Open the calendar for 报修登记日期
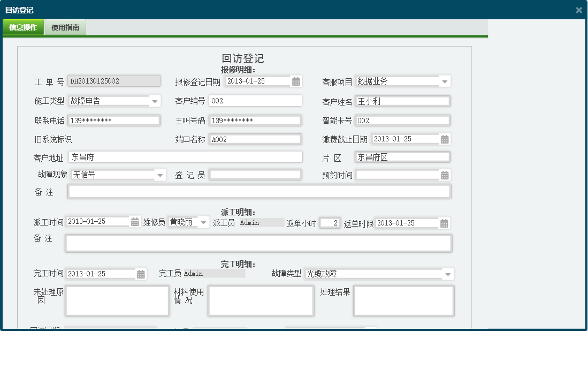 tap(296, 80)
